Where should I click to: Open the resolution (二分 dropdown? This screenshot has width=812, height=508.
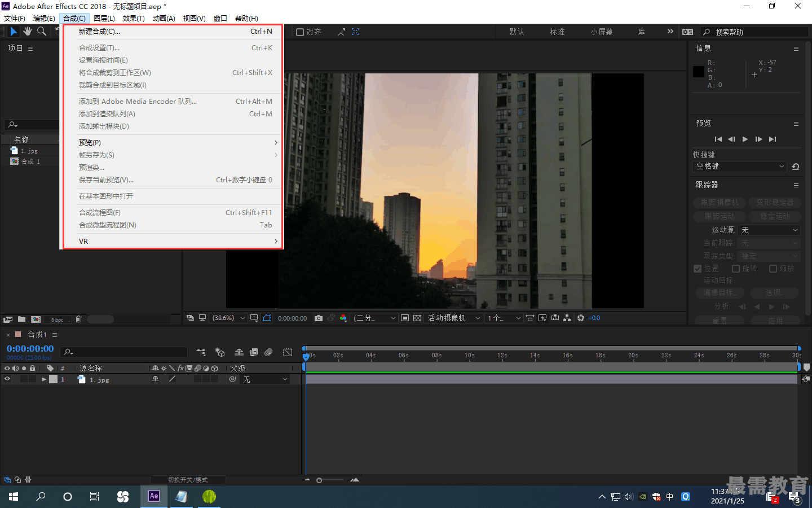pyautogui.click(x=374, y=318)
